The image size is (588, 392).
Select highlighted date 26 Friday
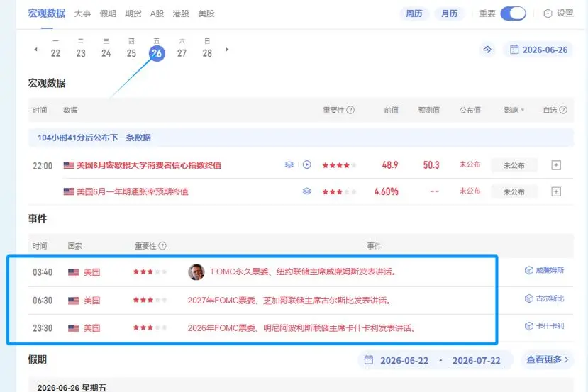(157, 53)
